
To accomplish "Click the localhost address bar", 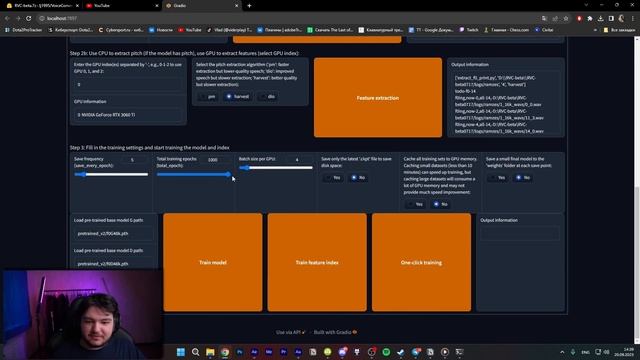I will tap(286, 18).
